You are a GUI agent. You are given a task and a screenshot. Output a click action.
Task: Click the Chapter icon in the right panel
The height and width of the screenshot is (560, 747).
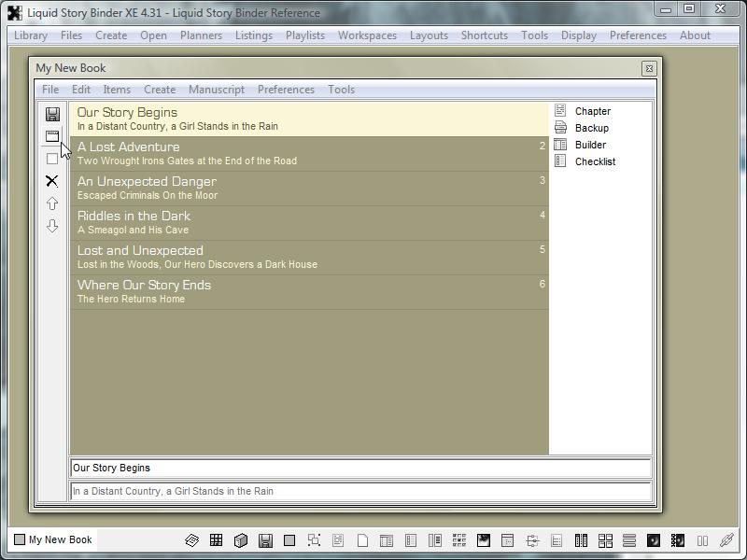click(560, 111)
